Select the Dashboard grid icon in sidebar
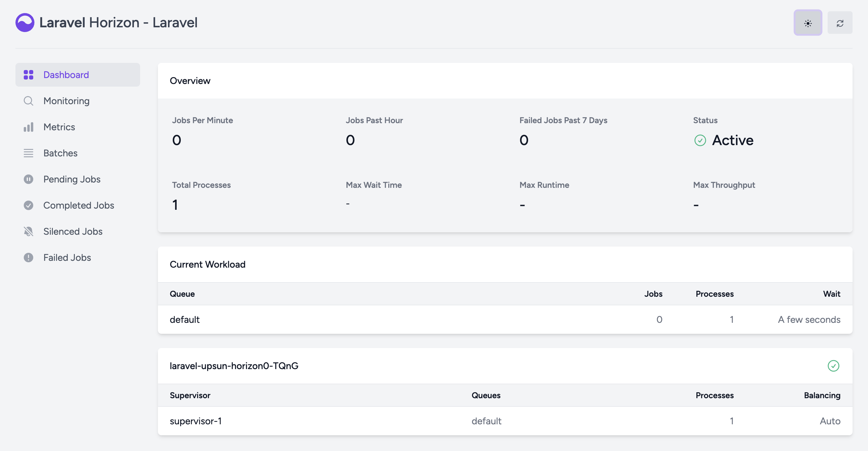The width and height of the screenshot is (868, 451). (28, 74)
